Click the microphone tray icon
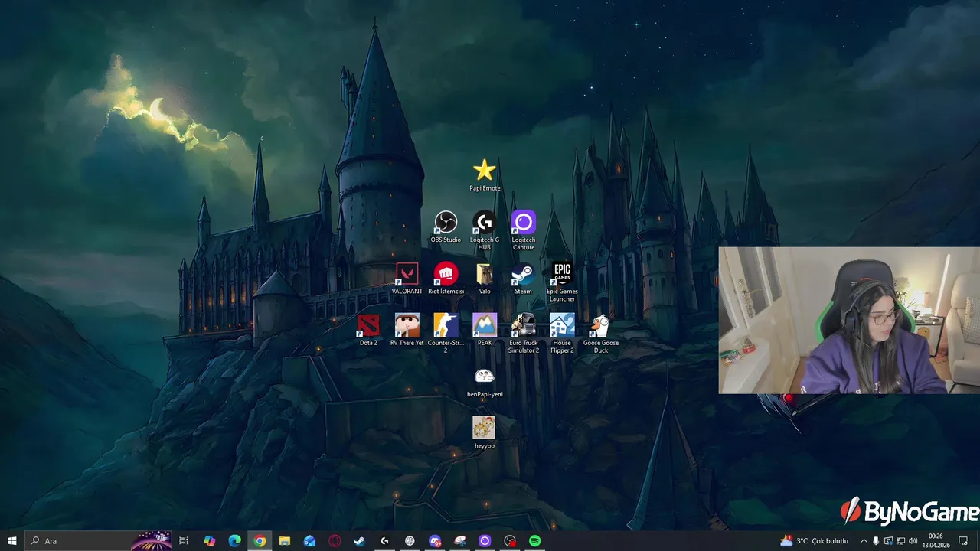 pos(876,541)
